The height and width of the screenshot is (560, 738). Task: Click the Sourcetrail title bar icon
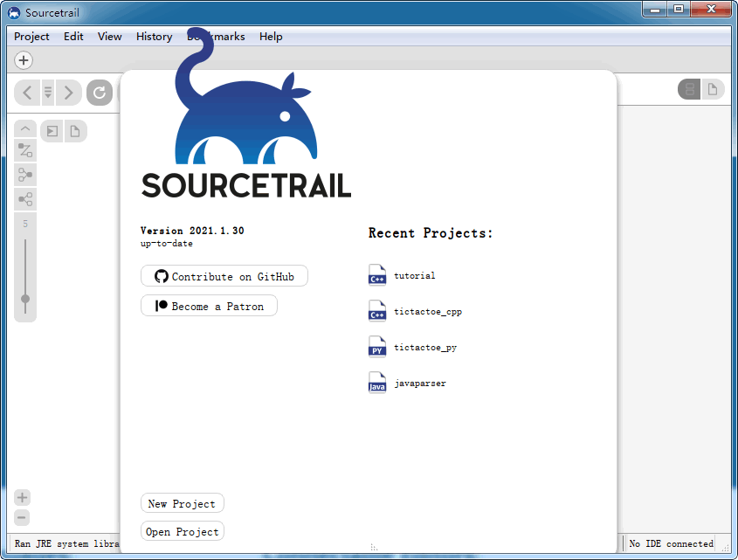14,13
